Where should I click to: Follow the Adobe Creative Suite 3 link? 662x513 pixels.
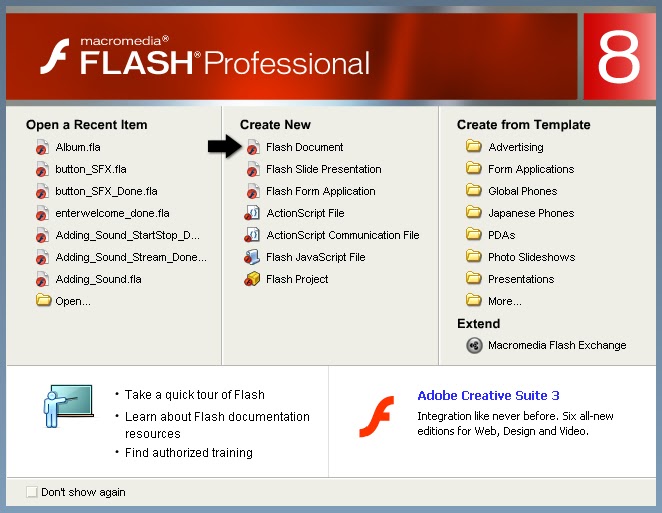point(488,396)
